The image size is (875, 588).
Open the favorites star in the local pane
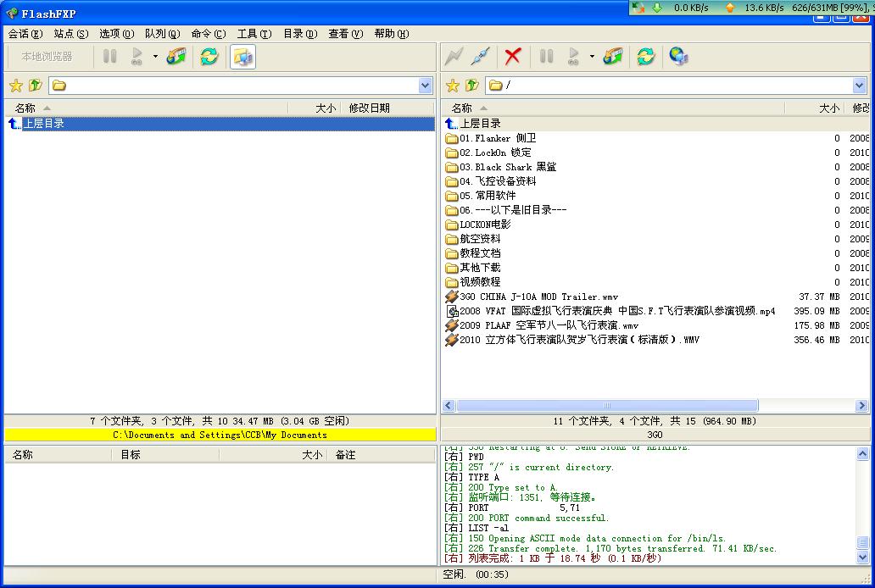click(x=16, y=86)
